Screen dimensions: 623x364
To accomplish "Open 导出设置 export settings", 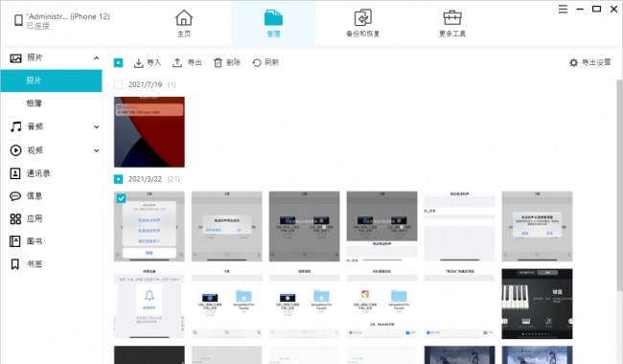I will click(590, 62).
